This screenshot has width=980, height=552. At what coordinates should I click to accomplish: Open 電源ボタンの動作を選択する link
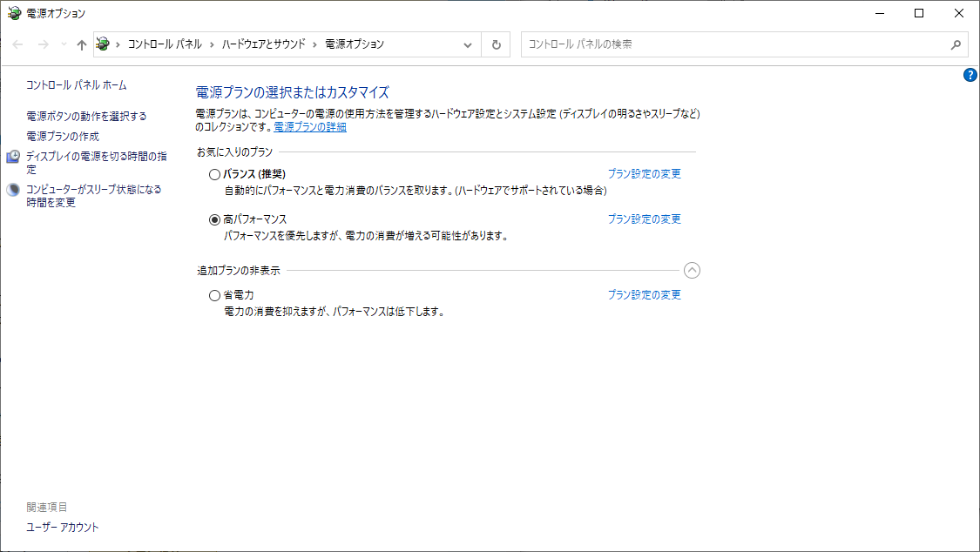tap(86, 116)
